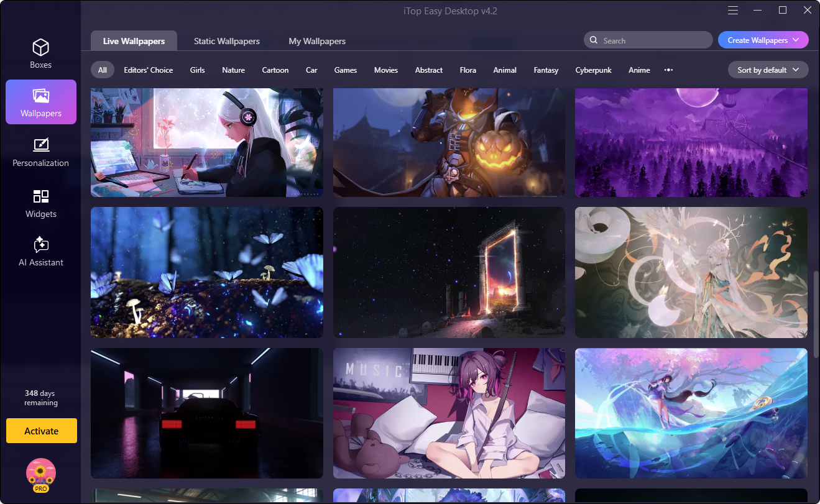Focus the Search input field

tap(648, 40)
